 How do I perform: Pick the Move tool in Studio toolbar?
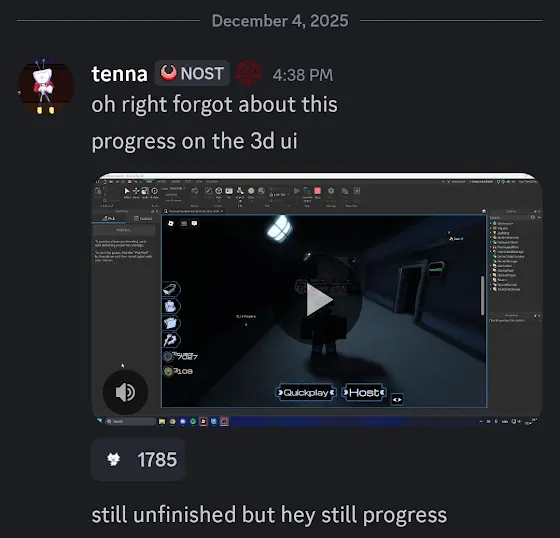coord(136,191)
